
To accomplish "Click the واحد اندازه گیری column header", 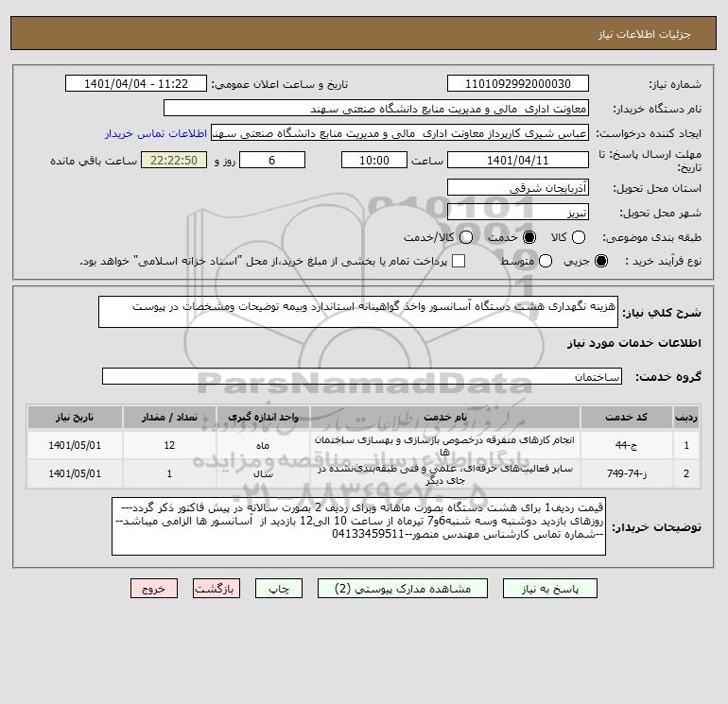I will [263, 417].
